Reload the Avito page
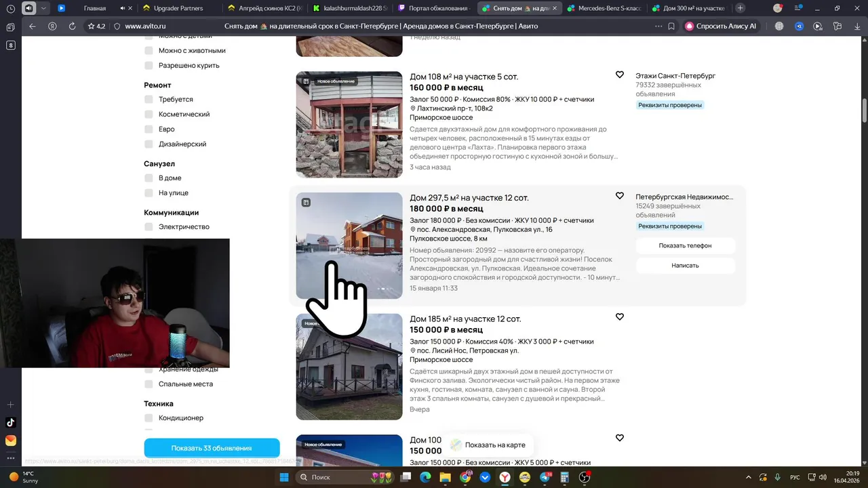 click(72, 26)
